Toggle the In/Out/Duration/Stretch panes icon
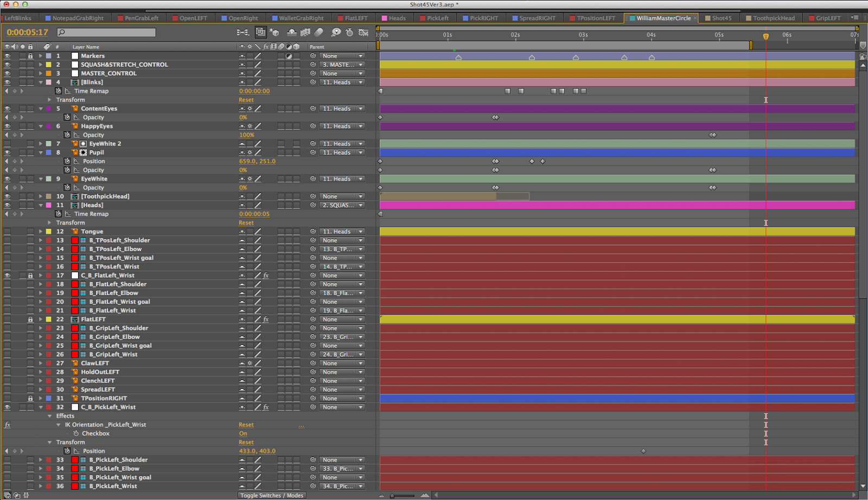The height and width of the screenshot is (500, 868). click(x=26, y=495)
